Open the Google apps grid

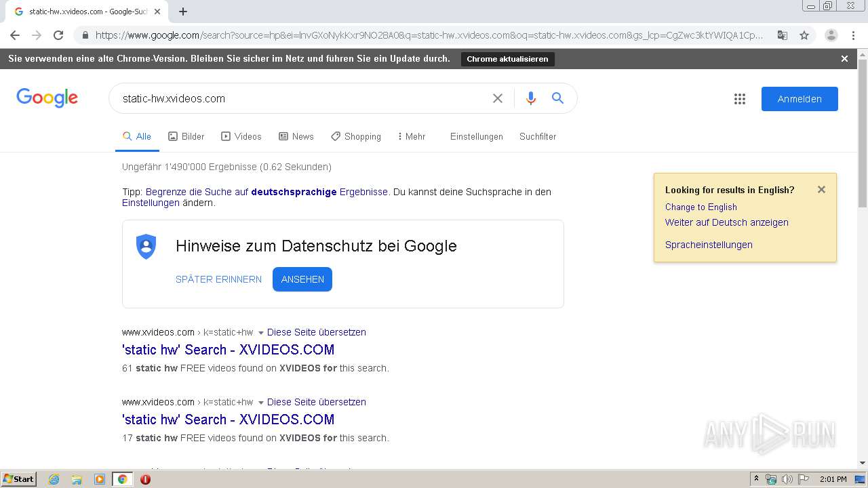(x=740, y=99)
